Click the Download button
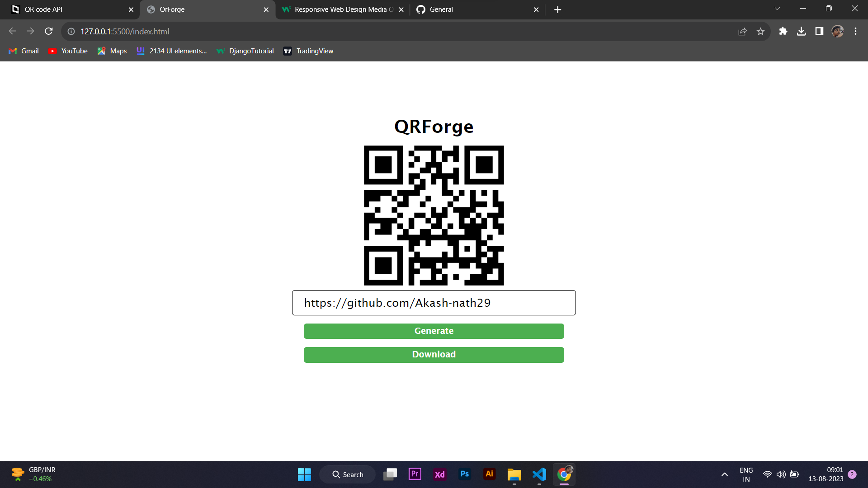The width and height of the screenshot is (868, 488). pos(434,355)
